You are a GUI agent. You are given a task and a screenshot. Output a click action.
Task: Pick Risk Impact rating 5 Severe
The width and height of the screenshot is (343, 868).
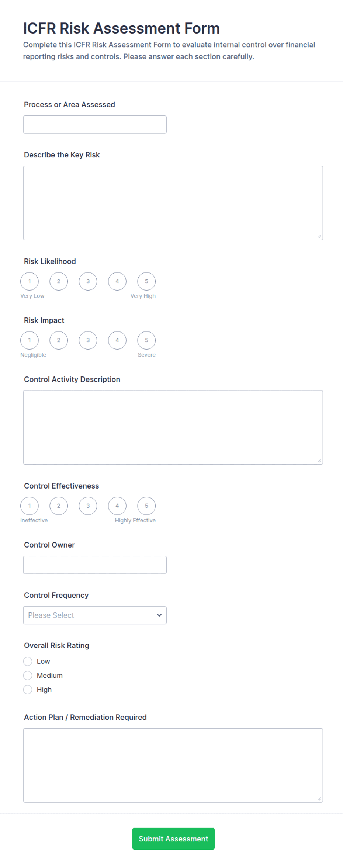(146, 340)
